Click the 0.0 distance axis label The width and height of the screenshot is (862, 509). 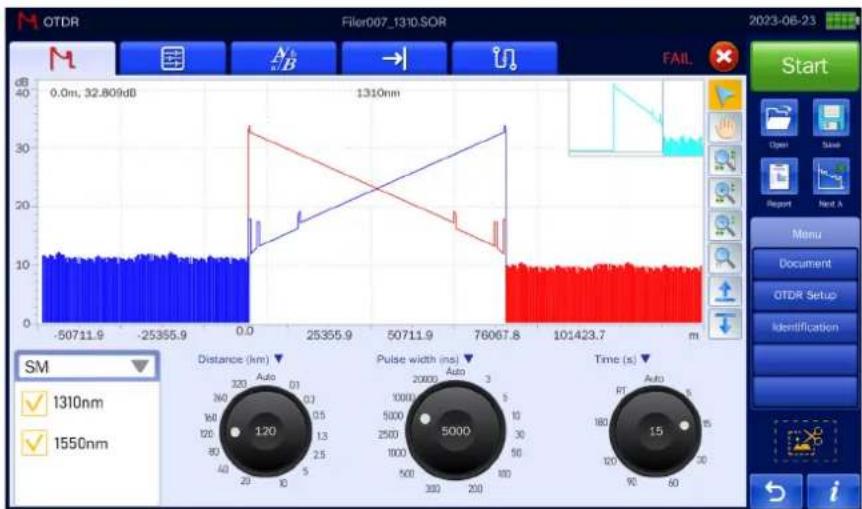[245, 331]
